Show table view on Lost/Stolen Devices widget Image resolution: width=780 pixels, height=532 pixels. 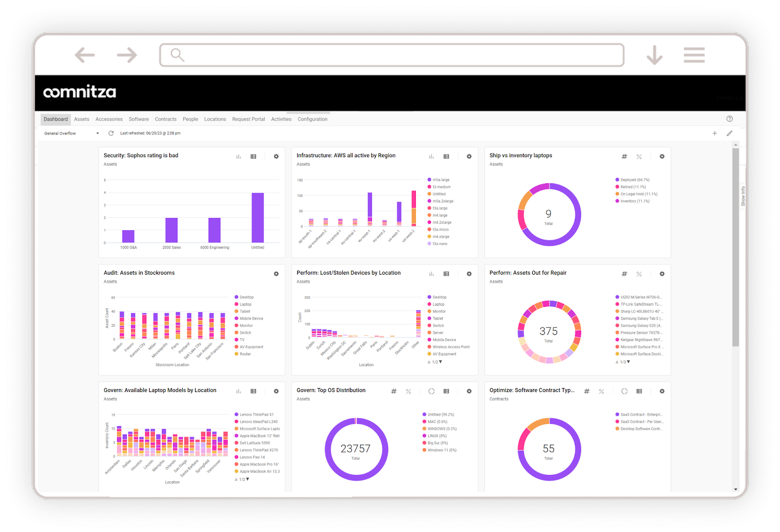click(446, 274)
